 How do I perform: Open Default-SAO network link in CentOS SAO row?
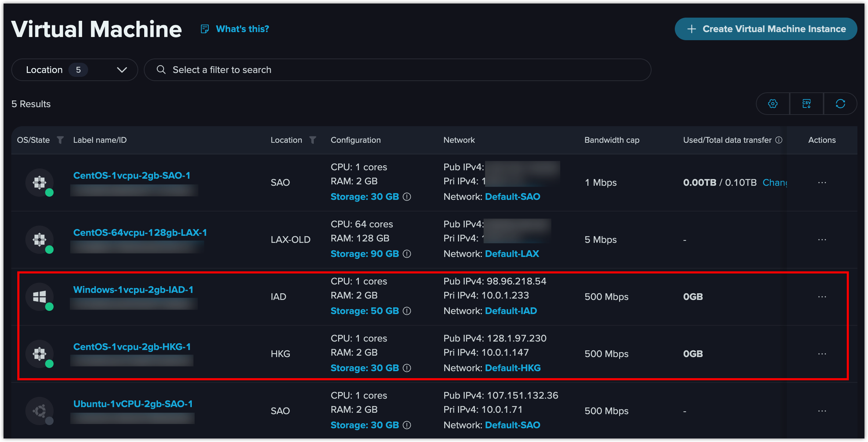(x=513, y=197)
